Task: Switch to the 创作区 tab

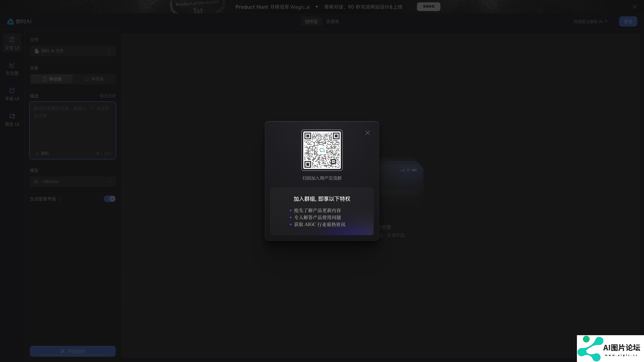Action: pyautogui.click(x=311, y=21)
